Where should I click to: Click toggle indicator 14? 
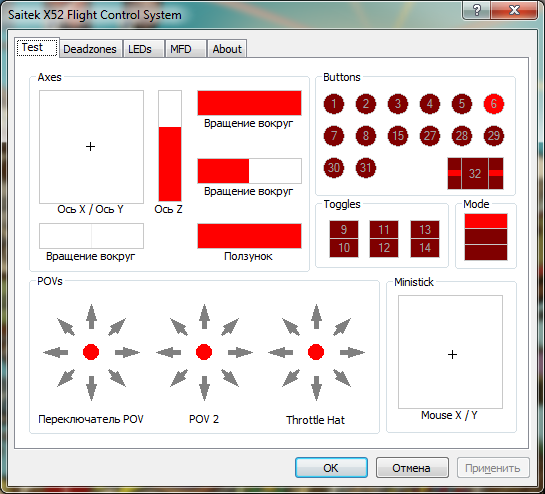pos(425,248)
